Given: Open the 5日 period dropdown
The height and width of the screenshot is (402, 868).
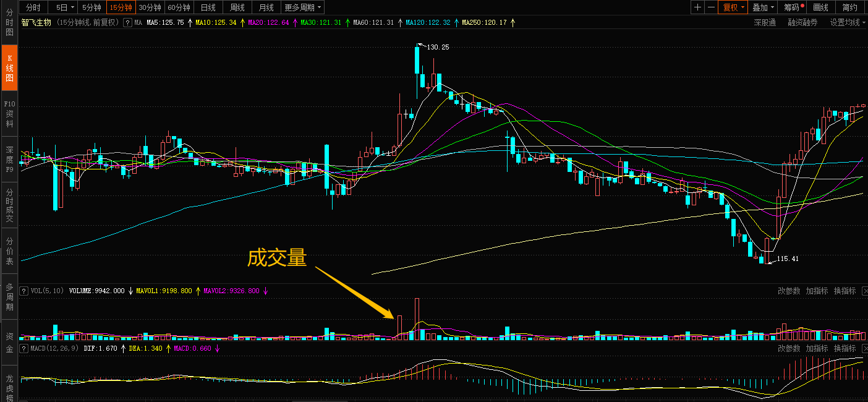Looking at the screenshot, I should click(63, 7).
